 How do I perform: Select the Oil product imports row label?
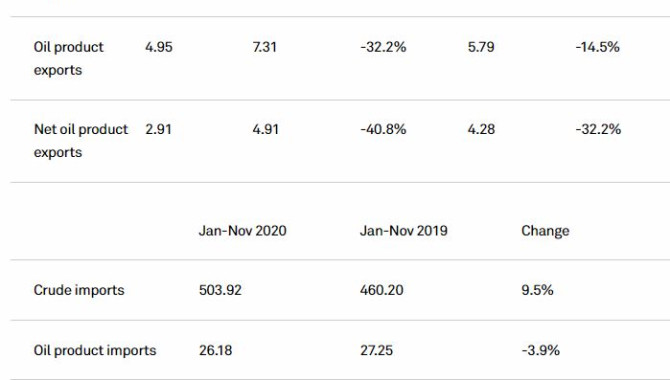[95, 351]
